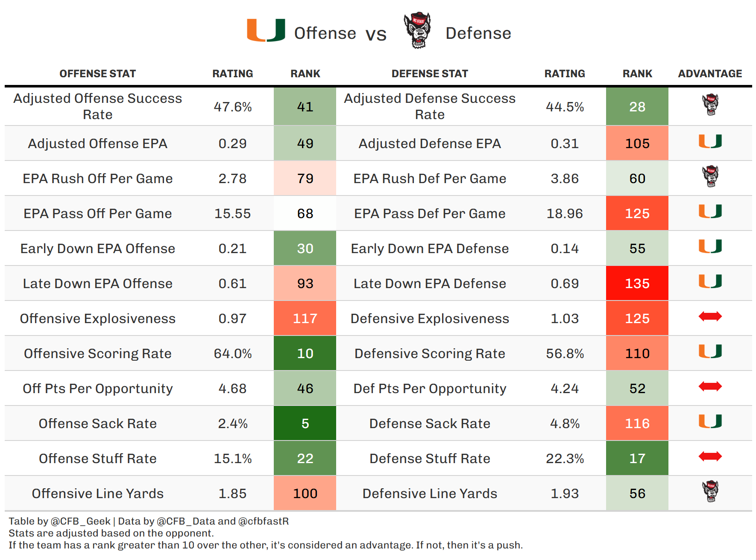The width and height of the screenshot is (756, 560).
Task: Click the wolf advantage icon in Success Rate row
Action: 710,105
